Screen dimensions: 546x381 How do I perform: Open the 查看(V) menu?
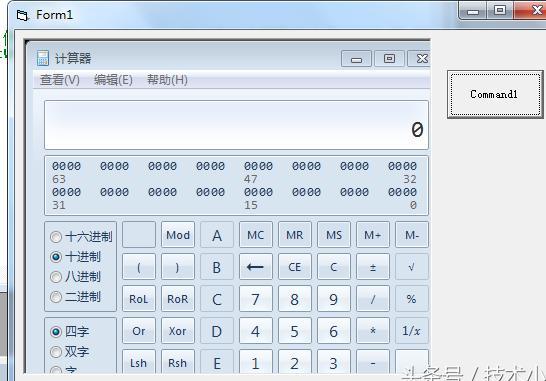pyautogui.click(x=60, y=80)
